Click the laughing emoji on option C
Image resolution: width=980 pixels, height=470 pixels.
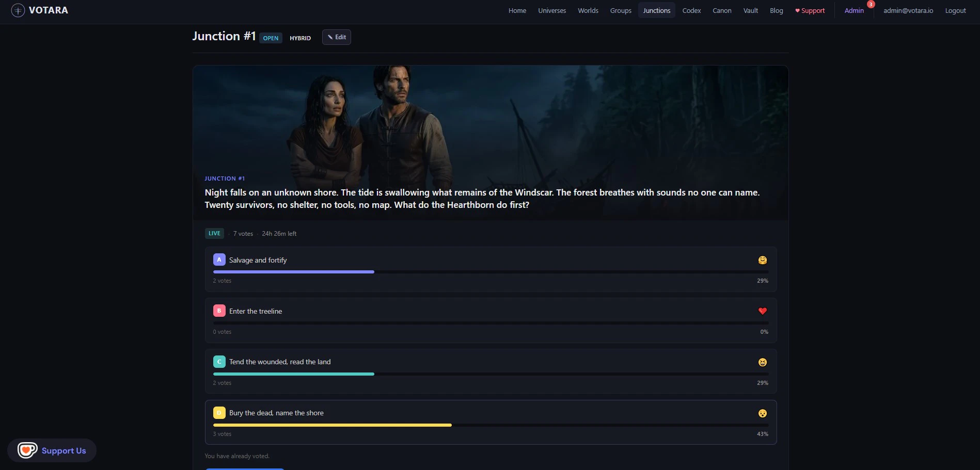[x=763, y=362]
